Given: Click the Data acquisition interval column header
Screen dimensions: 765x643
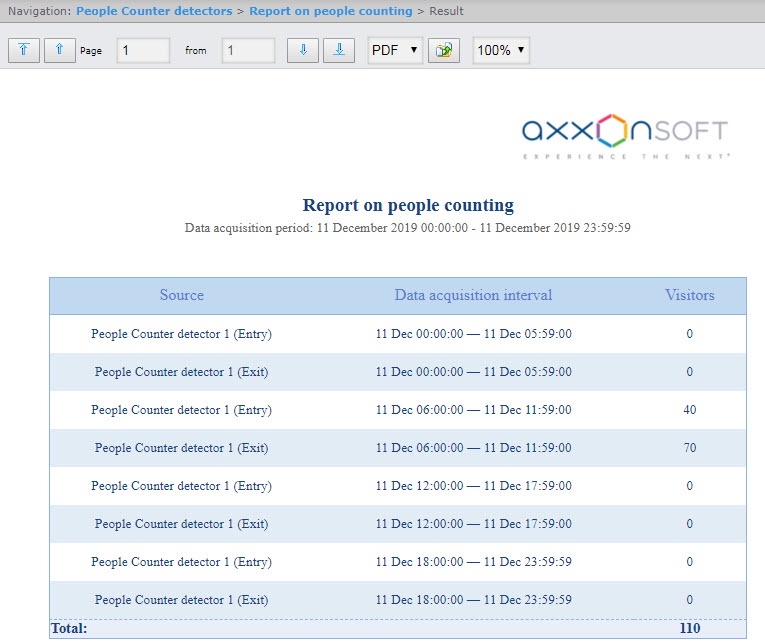Looking at the screenshot, I should coord(473,295).
